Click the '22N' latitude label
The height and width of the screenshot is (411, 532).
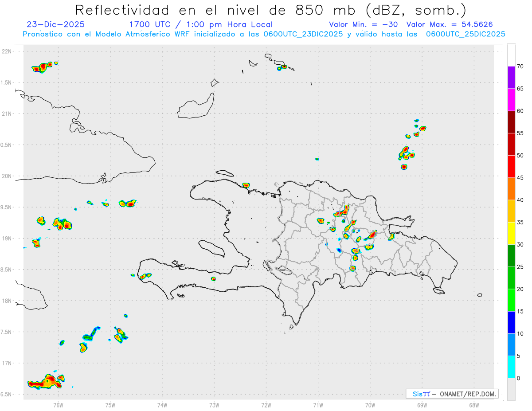click(8, 51)
